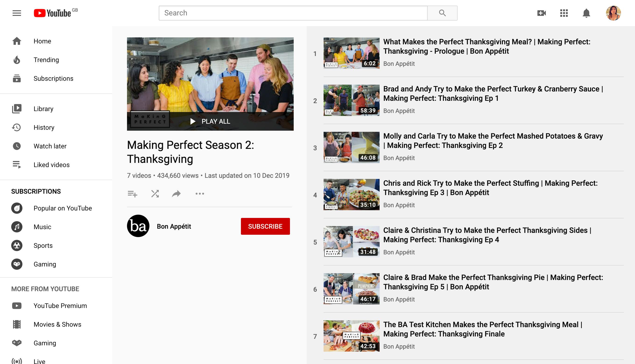The image size is (635, 364).
Task: Open the notifications bell
Action: [x=586, y=13]
